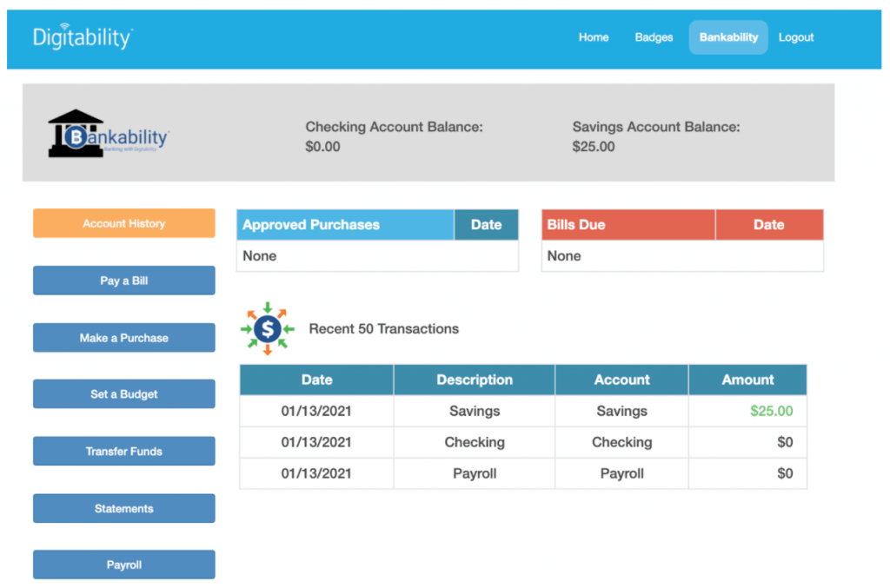The image size is (890, 588).
Task: Click the dollar-sign transactions icon
Action: (x=267, y=328)
